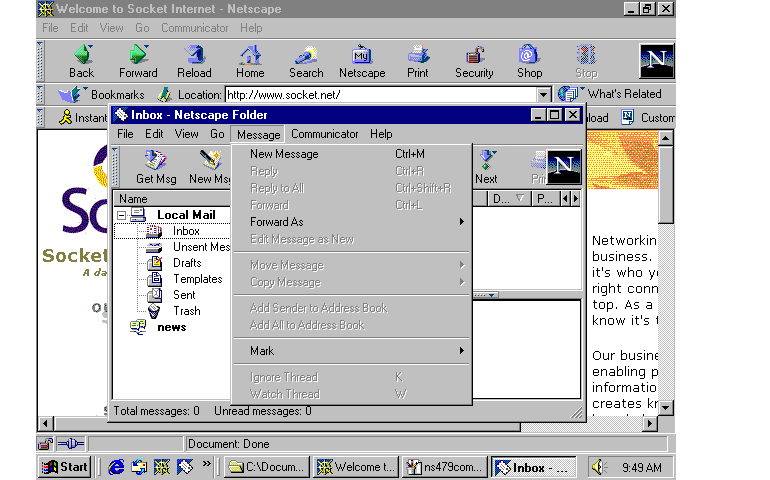Click the browser horizontal scrollbar right arrow

click(650, 424)
